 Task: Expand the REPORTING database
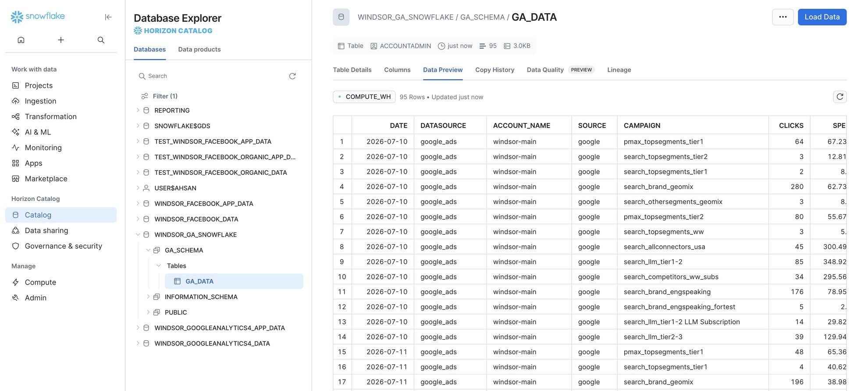pos(138,110)
